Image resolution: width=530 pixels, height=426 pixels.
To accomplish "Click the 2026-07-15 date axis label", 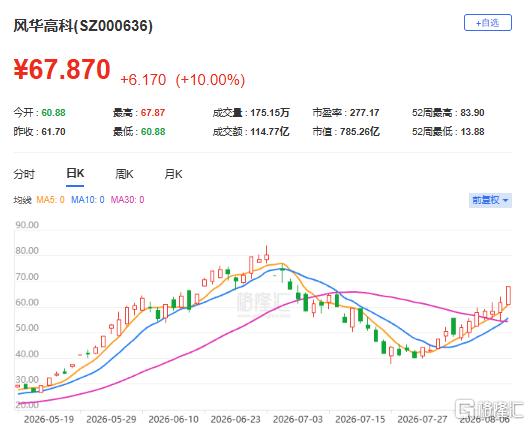I will [360, 419].
